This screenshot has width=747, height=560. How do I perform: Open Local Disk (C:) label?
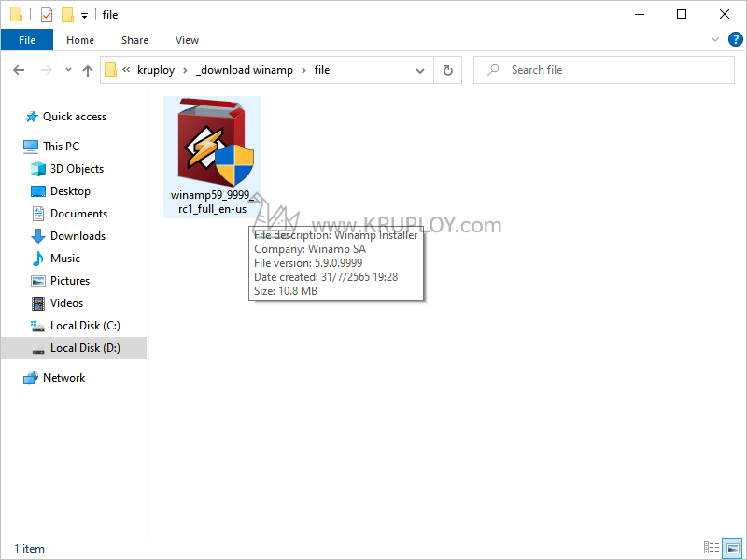point(85,326)
